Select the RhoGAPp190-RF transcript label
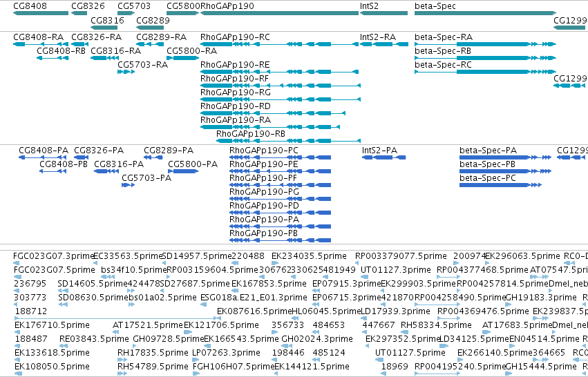The width and height of the screenshot is (588, 377). pos(235,79)
